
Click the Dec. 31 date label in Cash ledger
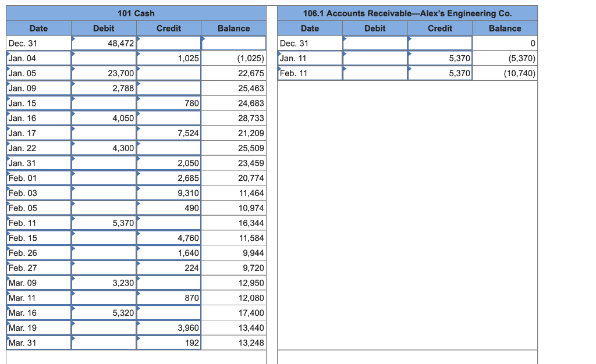coord(23,43)
